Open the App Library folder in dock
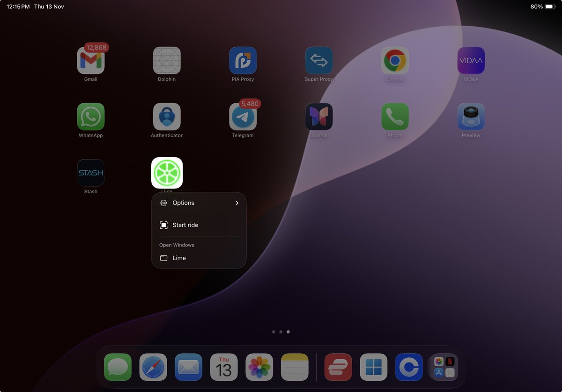Screen dimensions: 562x392 [x=444, y=367]
